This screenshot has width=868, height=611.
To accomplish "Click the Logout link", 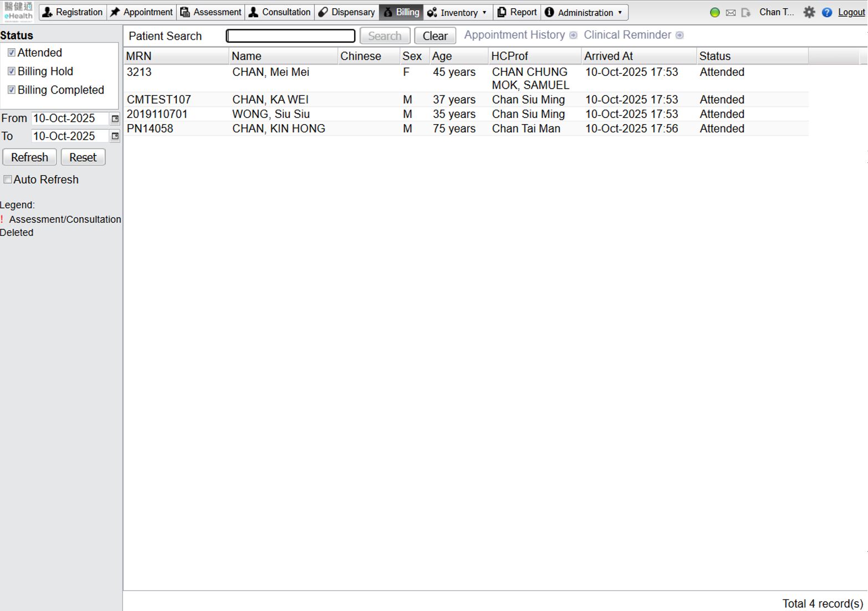I will click(x=851, y=12).
